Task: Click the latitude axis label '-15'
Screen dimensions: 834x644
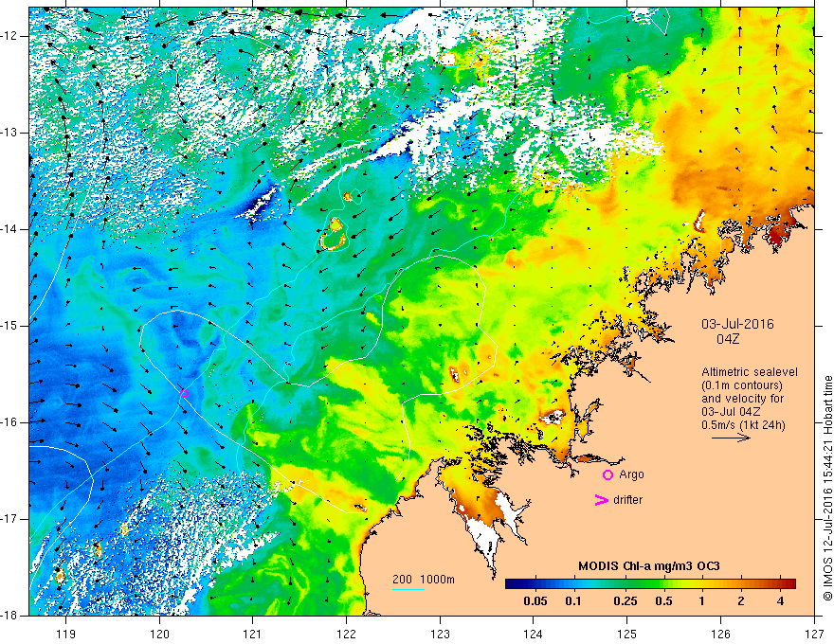Action: coord(10,326)
